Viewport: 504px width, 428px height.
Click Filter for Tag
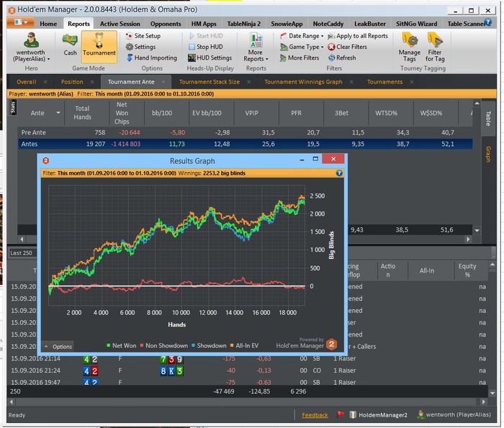tap(435, 47)
